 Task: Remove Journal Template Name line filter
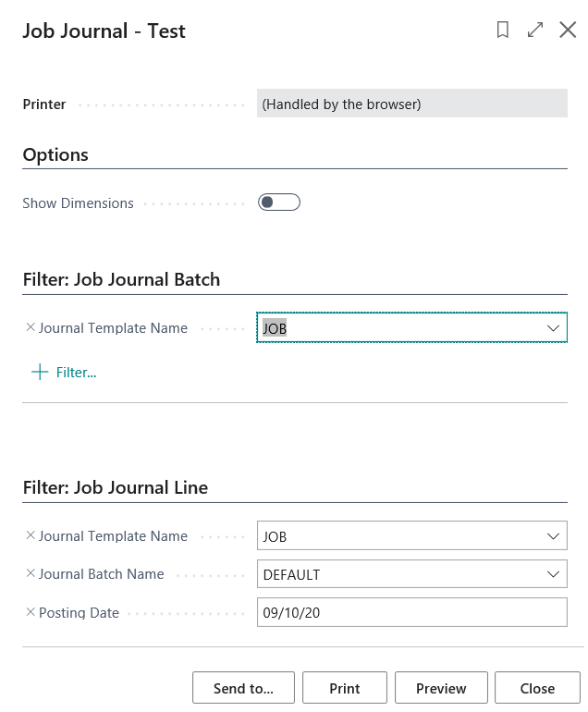pos(30,535)
